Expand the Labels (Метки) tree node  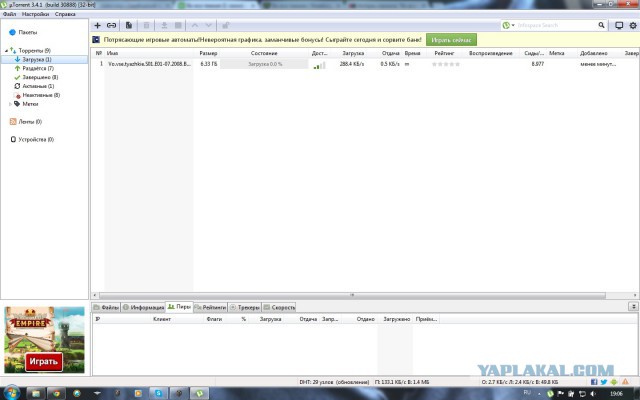coord(11,103)
